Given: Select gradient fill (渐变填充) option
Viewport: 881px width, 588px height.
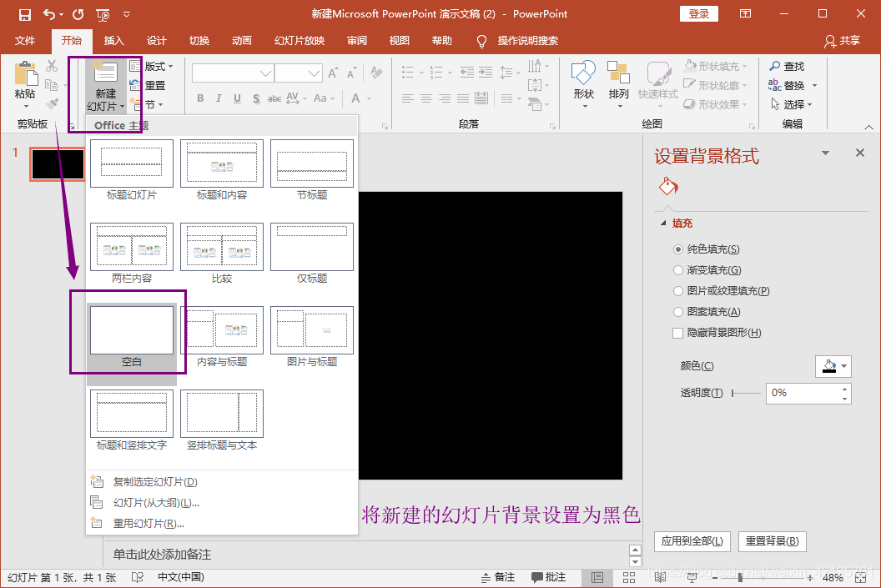Looking at the screenshot, I should (x=678, y=270).
